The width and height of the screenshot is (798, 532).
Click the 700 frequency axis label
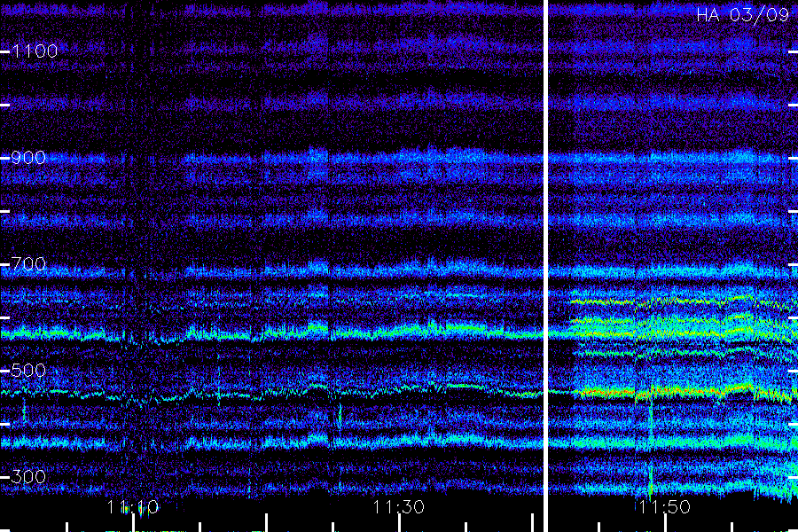pos(28,263)
